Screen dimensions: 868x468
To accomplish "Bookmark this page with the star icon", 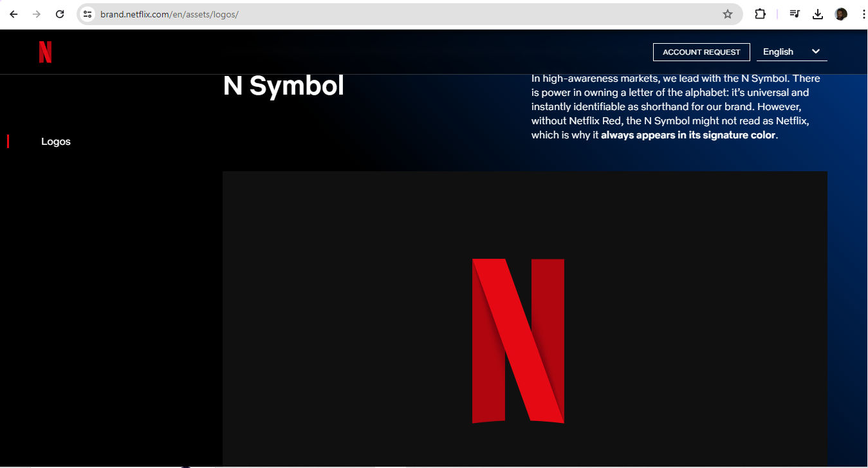I will [727, 14].
